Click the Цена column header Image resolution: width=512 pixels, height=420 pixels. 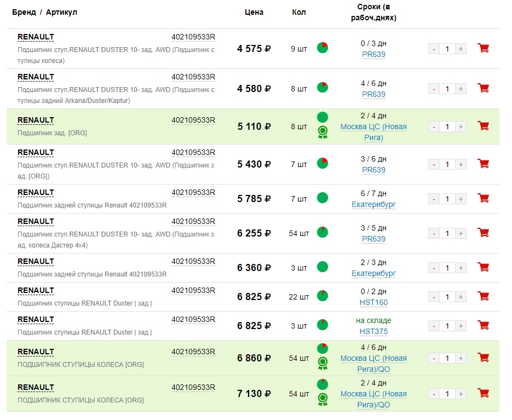pos(254,13)
